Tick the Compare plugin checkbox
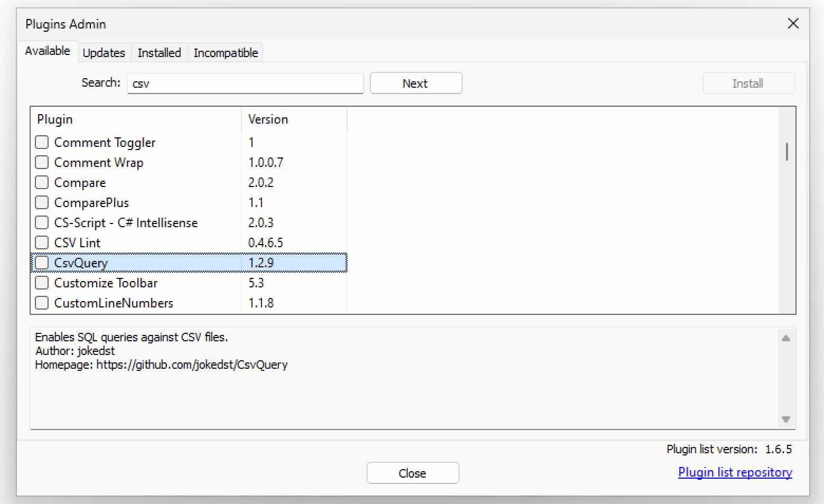This screenshot has width=824, height=504. pyautogui.click(x=42, y=182)
